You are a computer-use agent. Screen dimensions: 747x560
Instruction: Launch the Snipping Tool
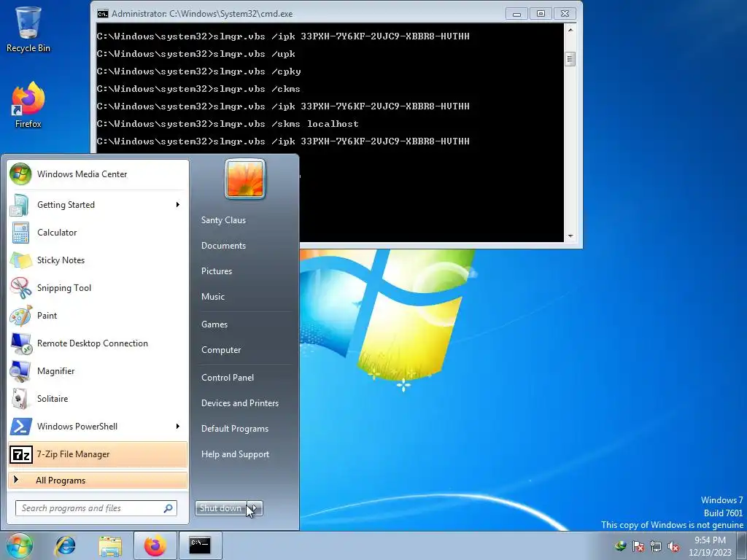(97, 287)
